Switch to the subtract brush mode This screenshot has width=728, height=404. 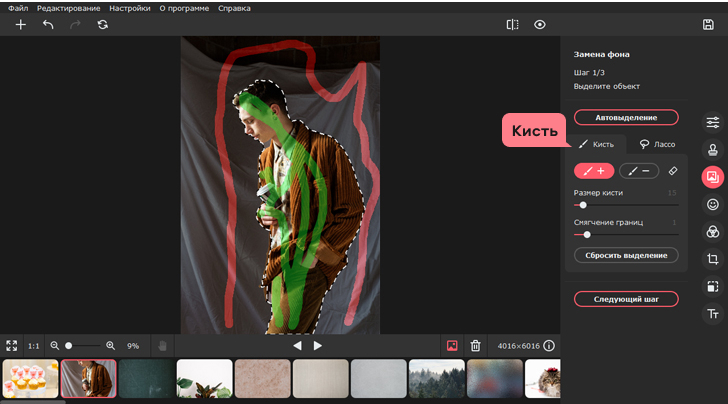(639, 171)
